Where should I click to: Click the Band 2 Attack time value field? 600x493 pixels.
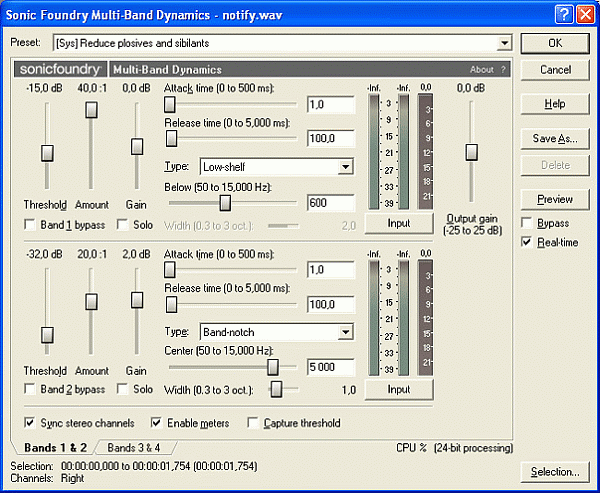pyautogui.click(x=331, y=270)
